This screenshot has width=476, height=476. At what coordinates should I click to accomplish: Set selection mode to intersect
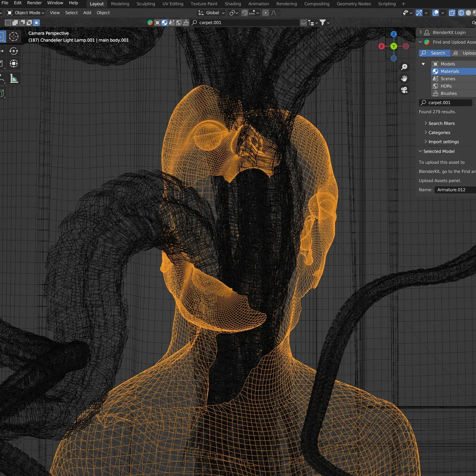click(37, 23)
